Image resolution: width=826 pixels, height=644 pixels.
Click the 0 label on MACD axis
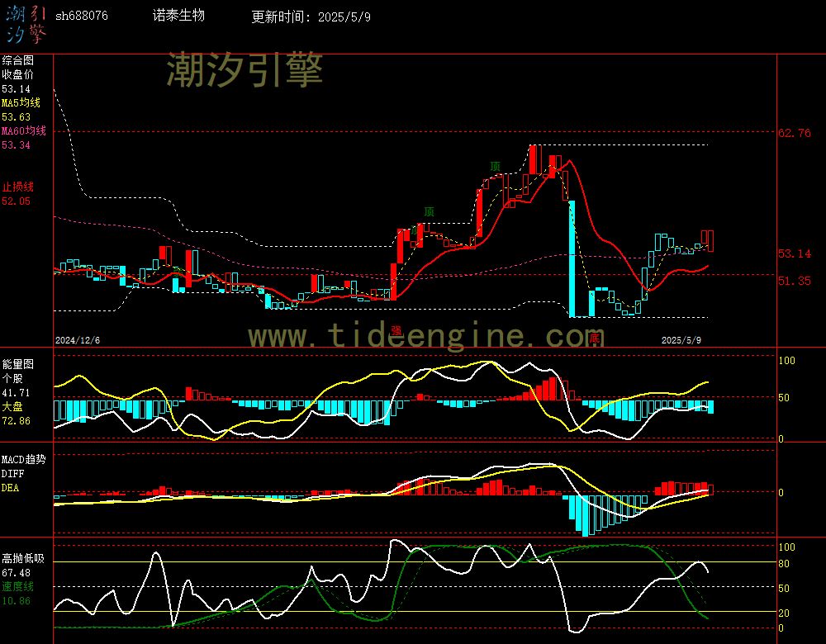(x=781, y=493)
